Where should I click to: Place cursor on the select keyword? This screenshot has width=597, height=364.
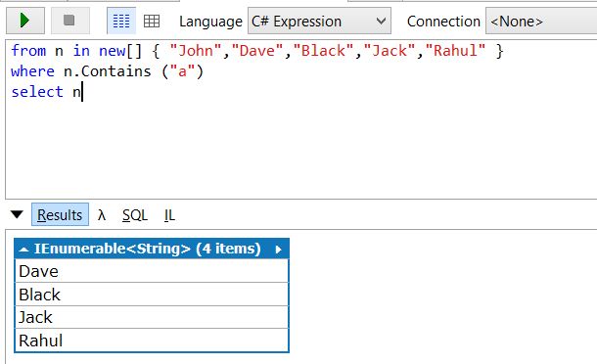click(37, 92)
